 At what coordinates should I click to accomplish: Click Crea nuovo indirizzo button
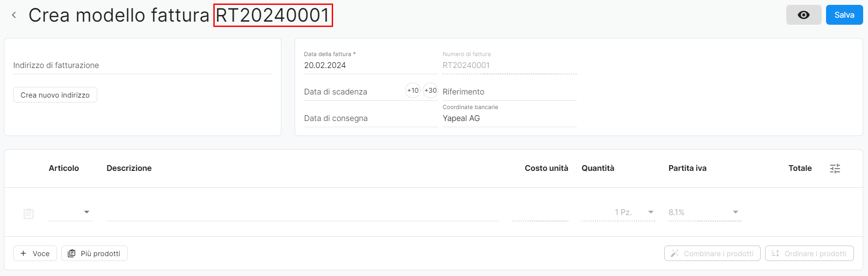(x=55, y=95)
